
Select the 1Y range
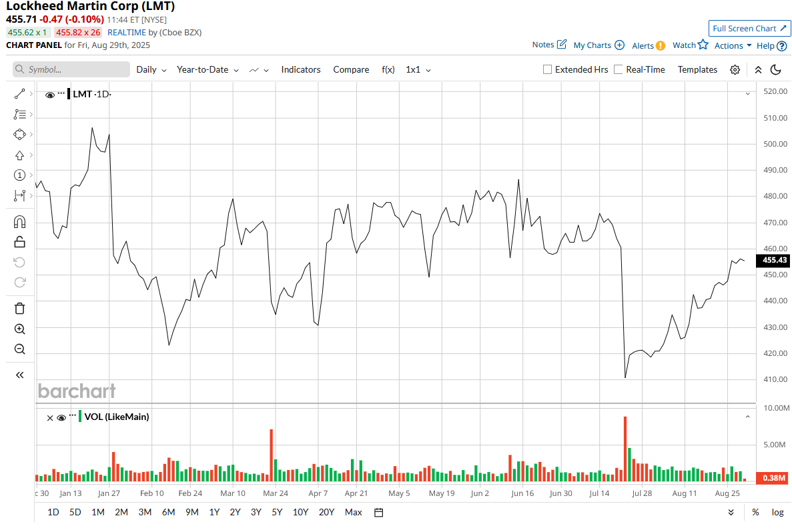pos(214,512)
